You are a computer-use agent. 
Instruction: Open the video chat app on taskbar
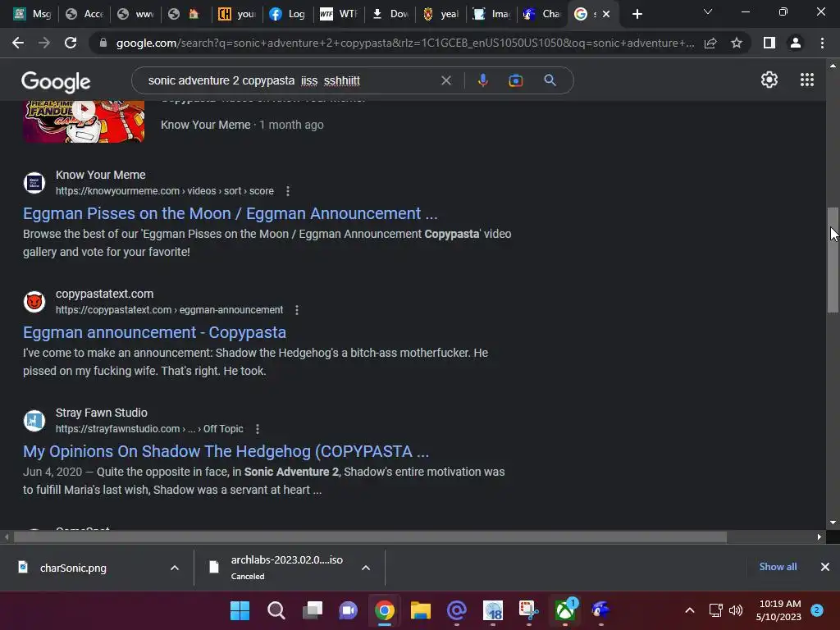coord(348,610)
